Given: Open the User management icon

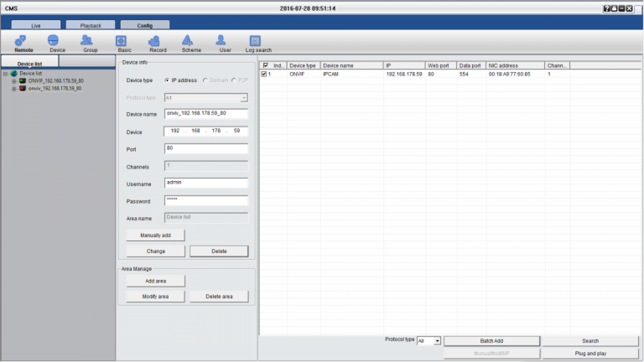Looking at the screenshot, I should pyautogui.click(x=225, y=43).
